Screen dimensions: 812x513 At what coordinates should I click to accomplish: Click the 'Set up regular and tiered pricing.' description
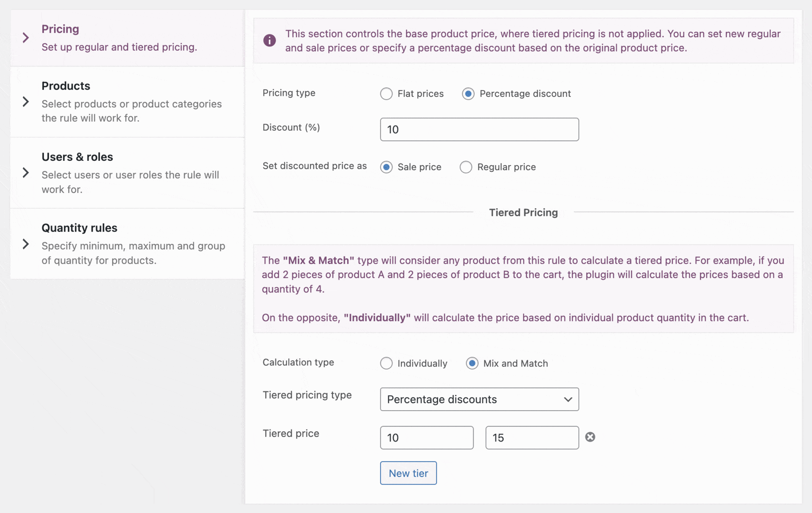pyautogui.click(x=119, y=47)
